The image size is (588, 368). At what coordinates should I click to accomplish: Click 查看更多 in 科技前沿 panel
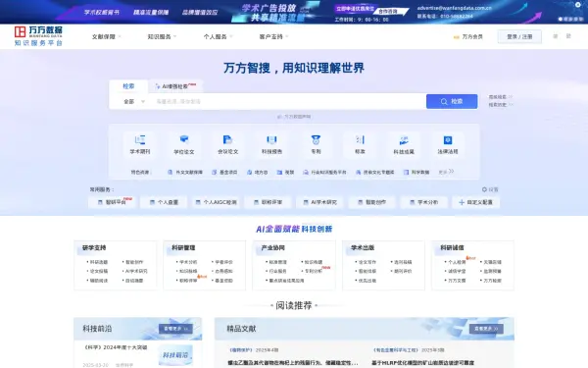pyautogui.click(x=175, y=329)
